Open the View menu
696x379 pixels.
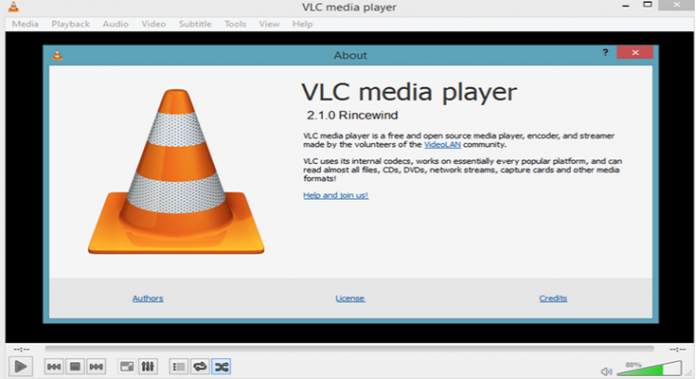coord(269,24)
